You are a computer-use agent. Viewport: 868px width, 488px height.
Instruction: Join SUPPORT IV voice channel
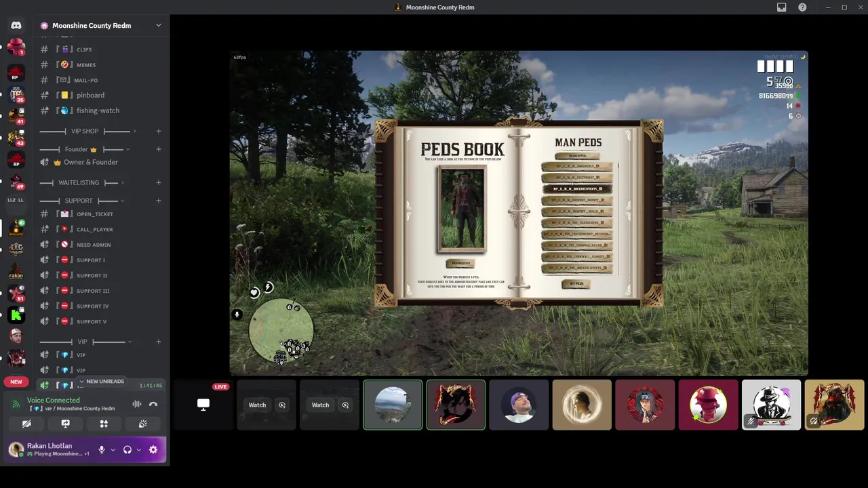[x=102, y=306]
